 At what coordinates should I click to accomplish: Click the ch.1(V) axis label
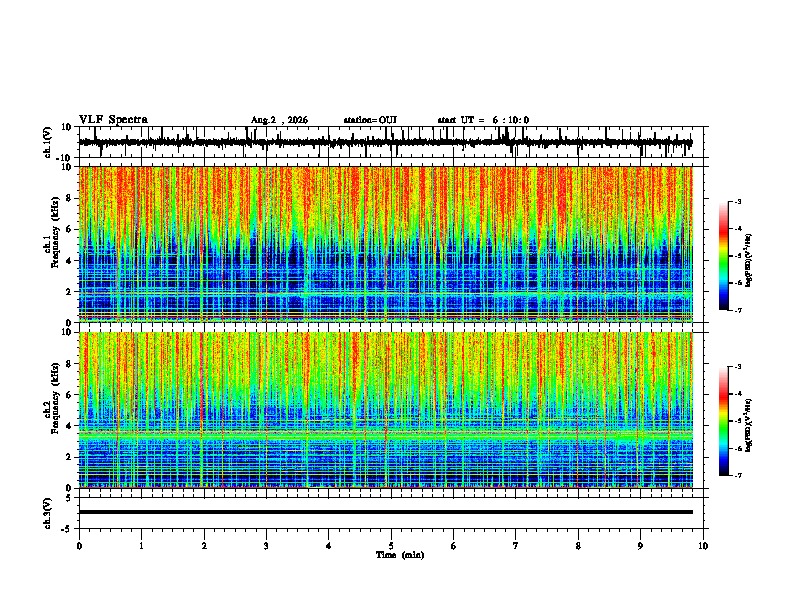(x=48, y=142)
